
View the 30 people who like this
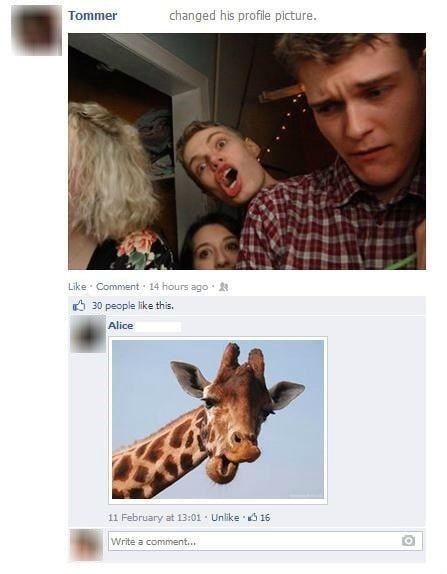pyautogui.click(x=133, y=306)
